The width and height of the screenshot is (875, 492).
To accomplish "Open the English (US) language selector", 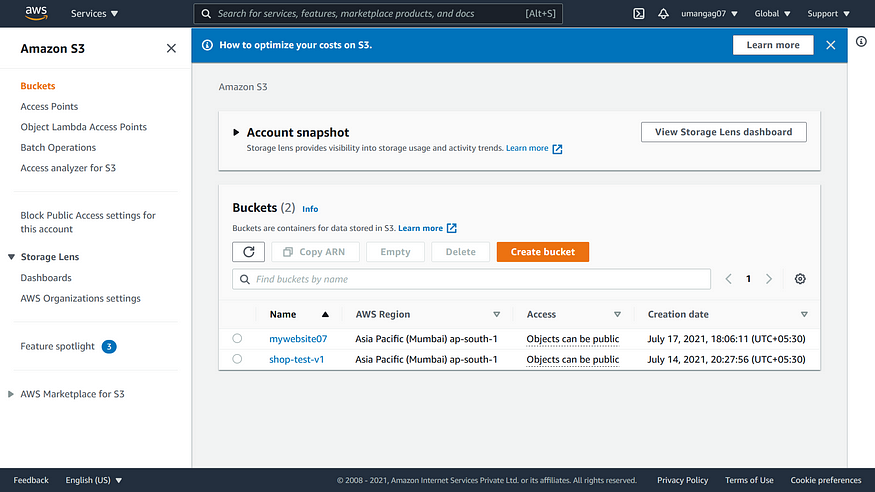I will point(94,480).
